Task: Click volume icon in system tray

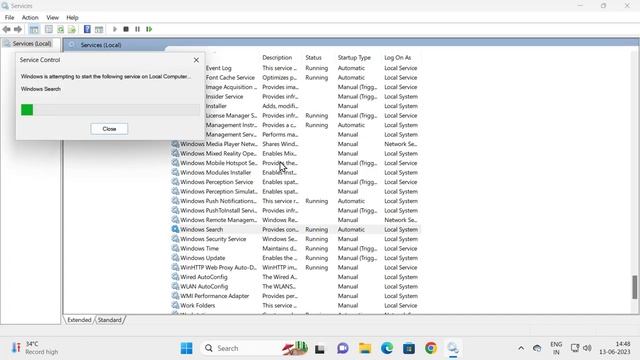Action: coord(587,348)
